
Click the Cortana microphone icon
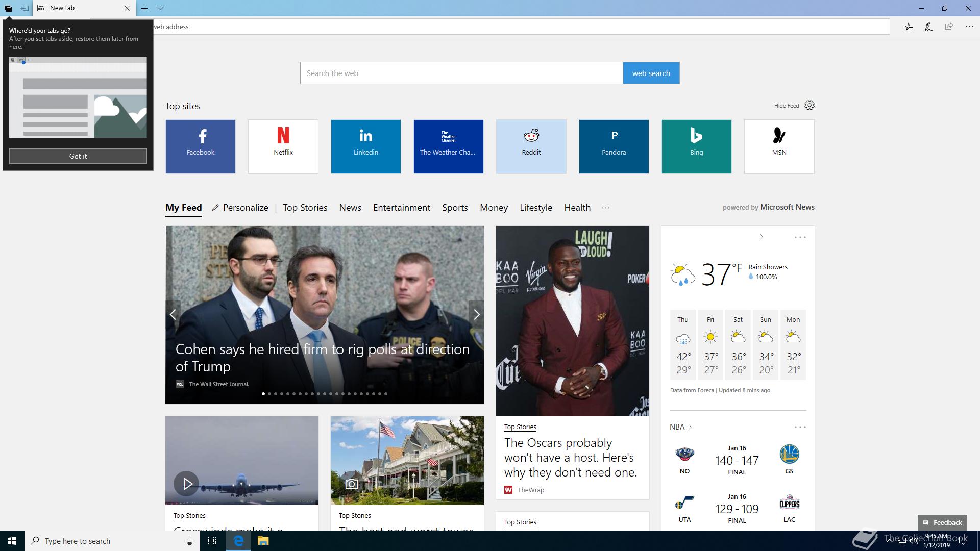point(189,541)
